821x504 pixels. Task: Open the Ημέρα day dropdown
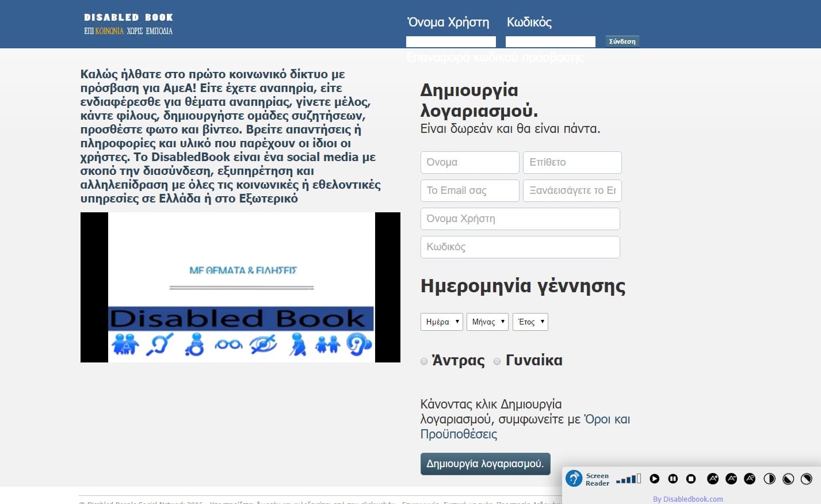442,322
